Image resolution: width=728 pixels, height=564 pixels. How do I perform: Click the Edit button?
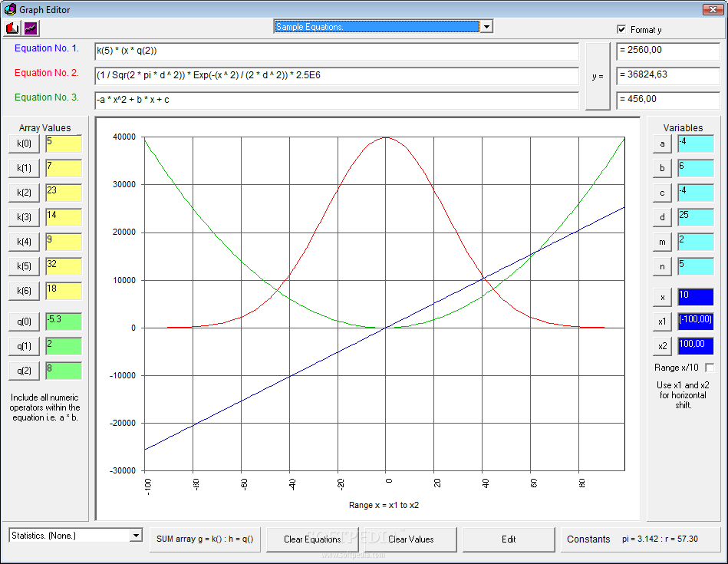509,539
